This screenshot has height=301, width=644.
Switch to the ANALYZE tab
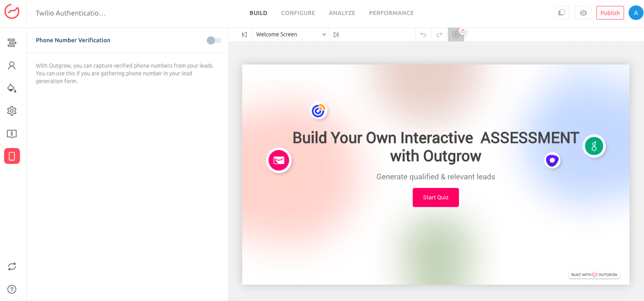click(x=342, y=13)
